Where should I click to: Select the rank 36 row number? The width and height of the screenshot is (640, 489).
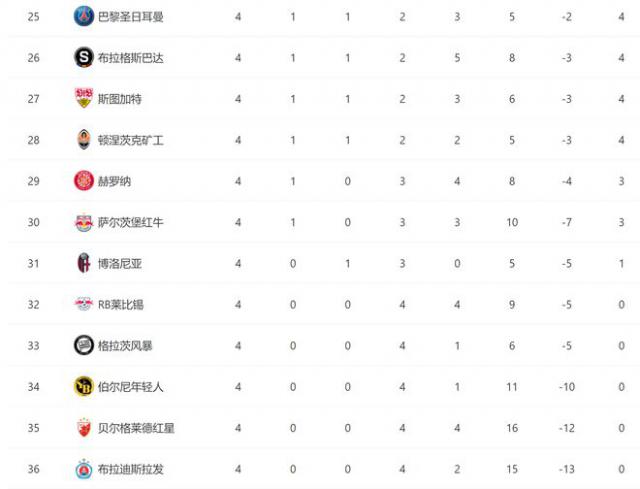pos(34,468)
